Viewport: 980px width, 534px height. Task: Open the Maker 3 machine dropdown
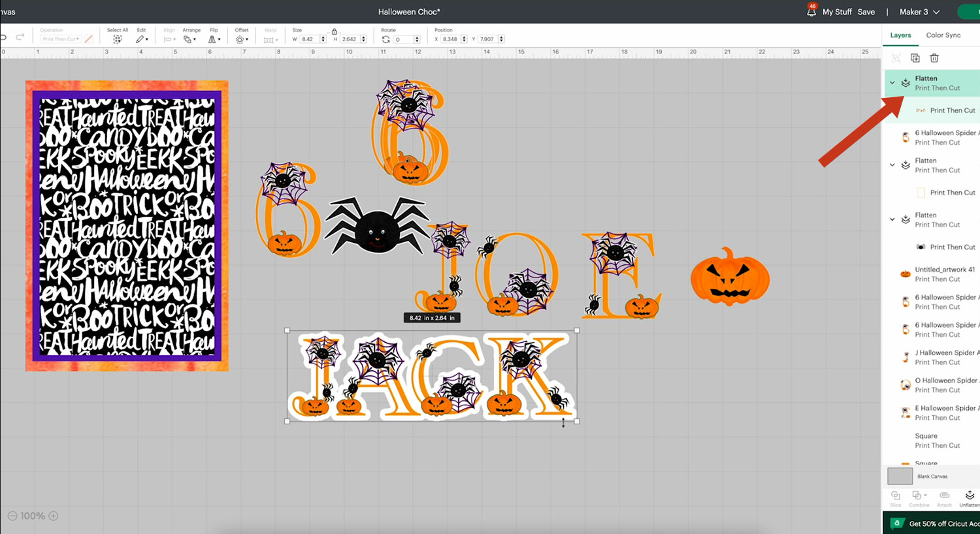pyautogui.click(x=919, y=12)
